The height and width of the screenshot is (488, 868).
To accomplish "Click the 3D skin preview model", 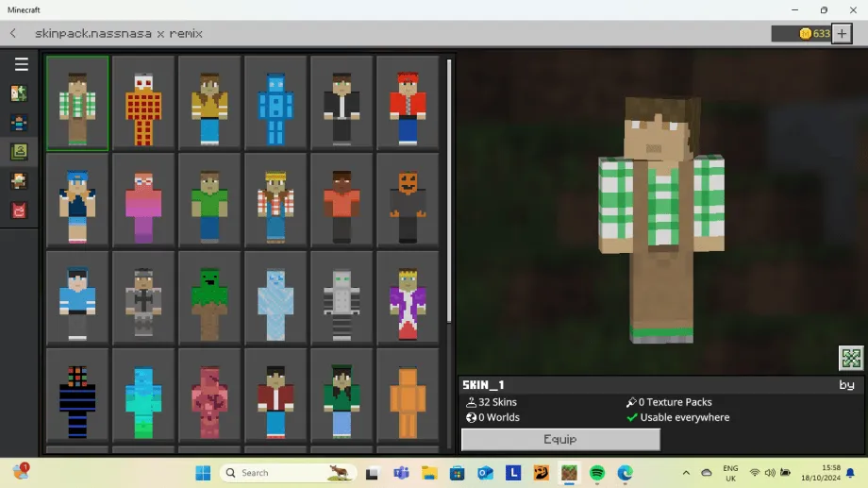I will pyautogui.click(x=661, y=221).
